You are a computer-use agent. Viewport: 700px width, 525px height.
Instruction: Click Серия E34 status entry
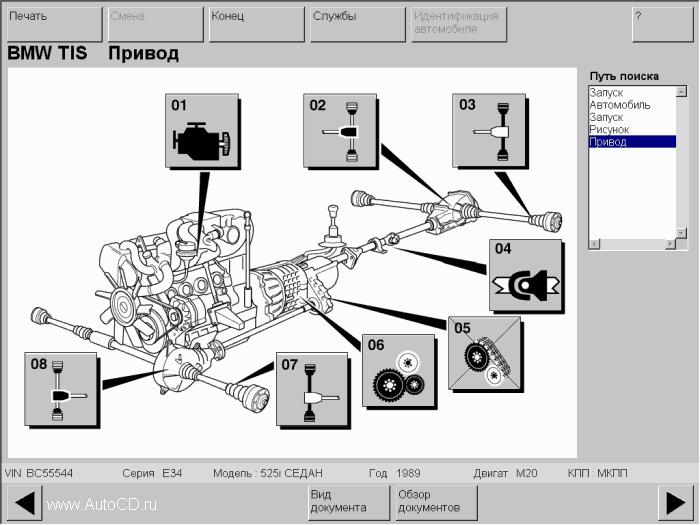[152, 473]
